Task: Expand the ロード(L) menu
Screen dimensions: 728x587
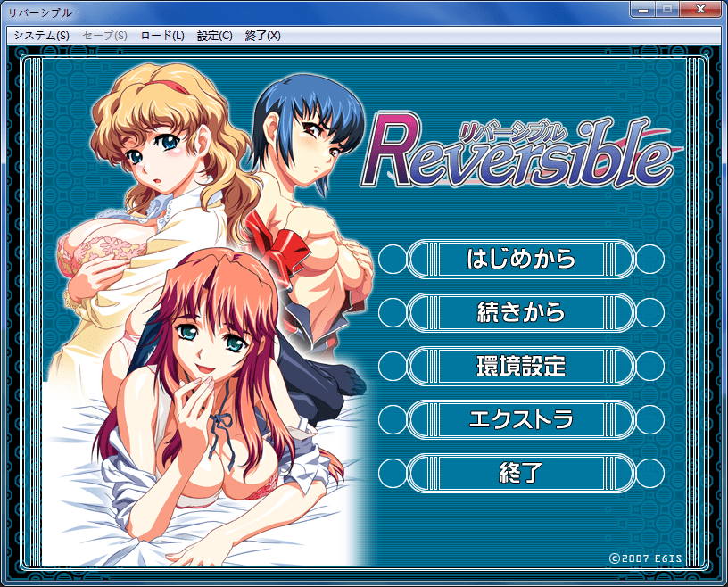Action: (x=162, y=36)
